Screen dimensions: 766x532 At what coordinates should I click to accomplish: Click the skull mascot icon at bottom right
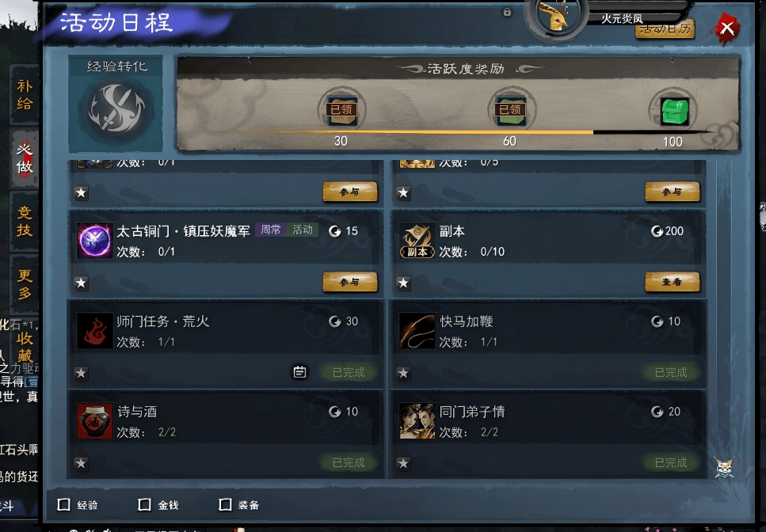click(724, 468)
